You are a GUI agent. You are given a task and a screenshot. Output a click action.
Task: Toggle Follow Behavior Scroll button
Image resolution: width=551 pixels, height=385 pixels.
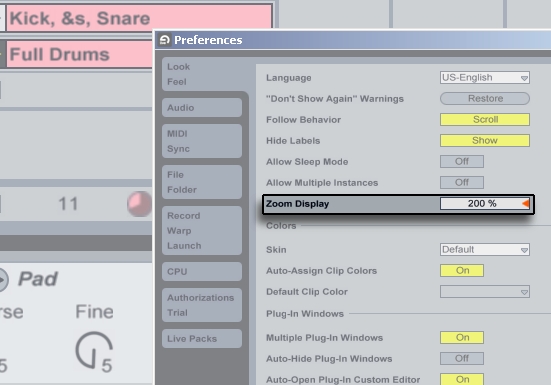point(485,119)
